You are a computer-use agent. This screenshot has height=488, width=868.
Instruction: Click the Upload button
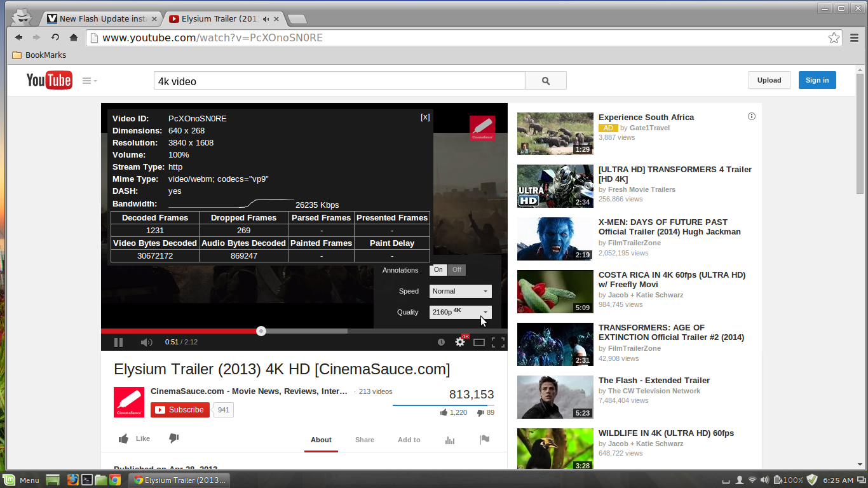click(769, 80)
